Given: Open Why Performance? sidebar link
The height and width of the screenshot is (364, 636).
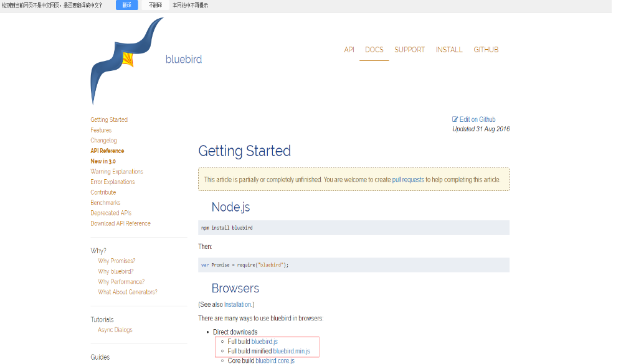Looking at the screenshot, I should point(121,282).
